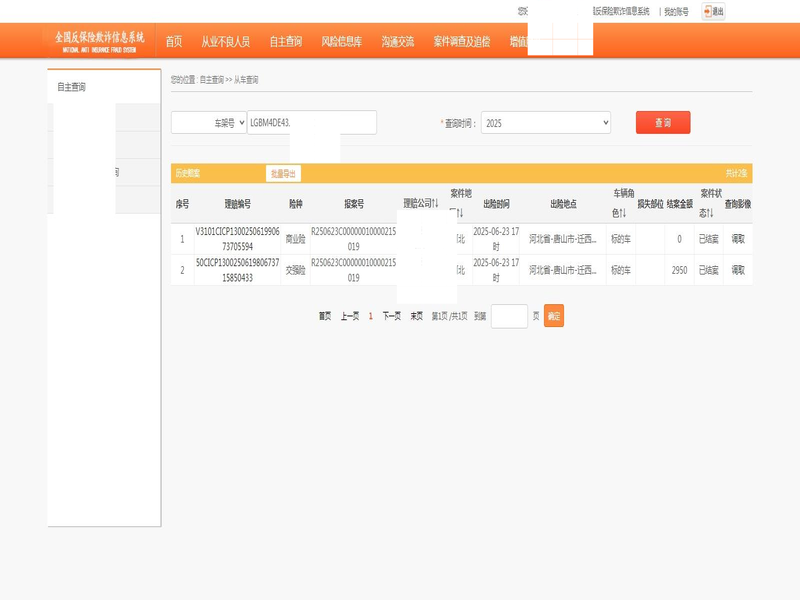Screen dimensions: 800x600
Task: Sort by 车辆角色 column header
Action: pos(622,203)
